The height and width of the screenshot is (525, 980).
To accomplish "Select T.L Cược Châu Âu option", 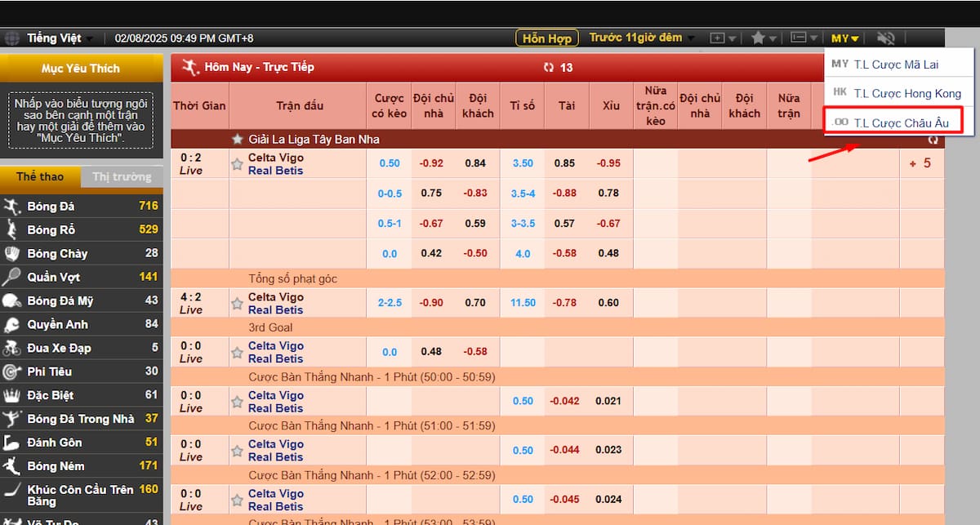I will tap(900, 122).
